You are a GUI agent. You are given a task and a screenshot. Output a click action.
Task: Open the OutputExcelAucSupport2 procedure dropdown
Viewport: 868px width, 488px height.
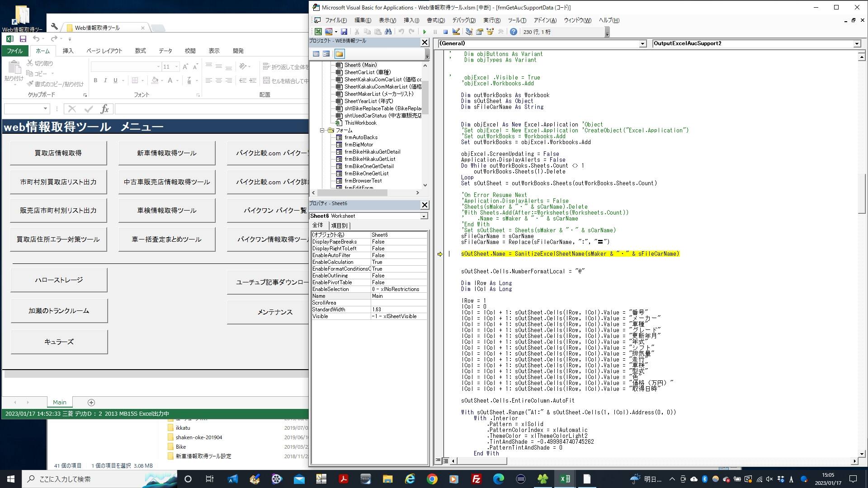point(856,44)
